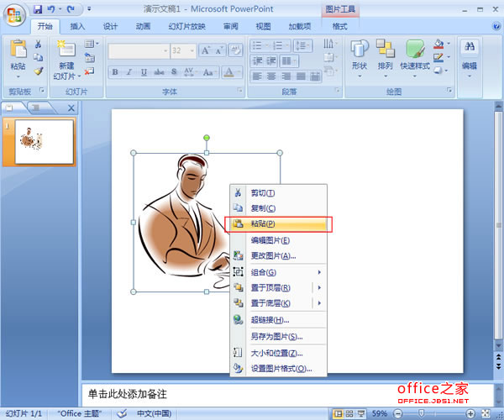The height and width of the screenshot is (420, 504).
Task: Switch to the 设计 ribbon tab
Action: 110,26
